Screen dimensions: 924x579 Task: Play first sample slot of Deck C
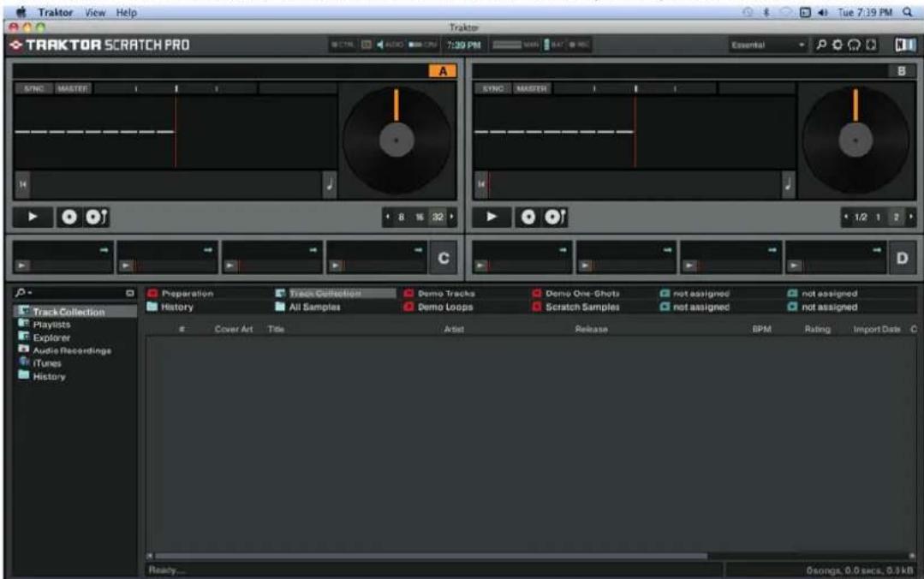(x=21, y=266)
